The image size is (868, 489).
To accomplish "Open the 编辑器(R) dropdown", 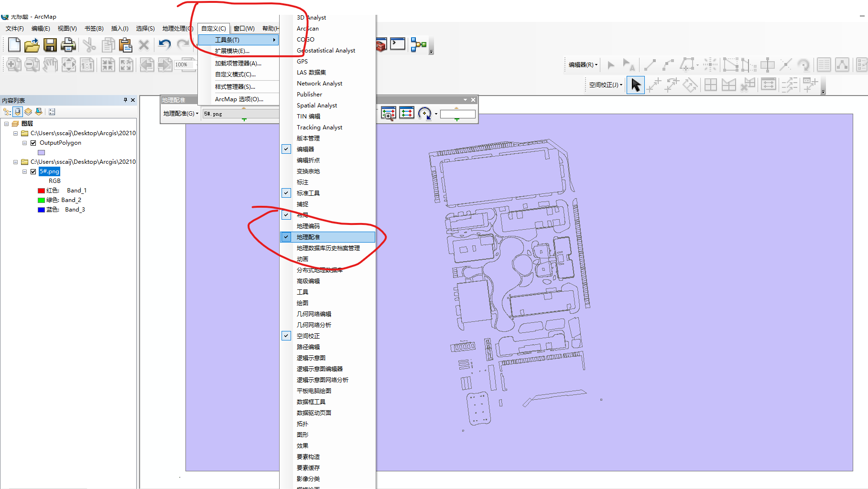I will coord(596,64).
